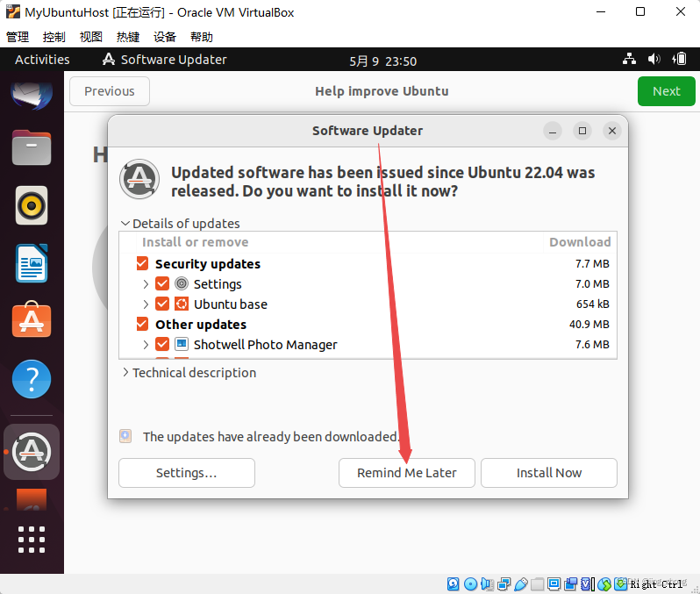Open the 控制 menu in VirtualBox
The height and width of the screenshot is (594, 700).
(54, 37)
